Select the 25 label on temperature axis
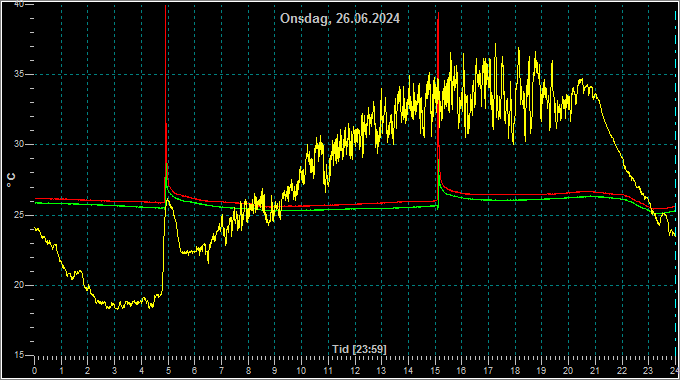 click(x=19, y=215)
